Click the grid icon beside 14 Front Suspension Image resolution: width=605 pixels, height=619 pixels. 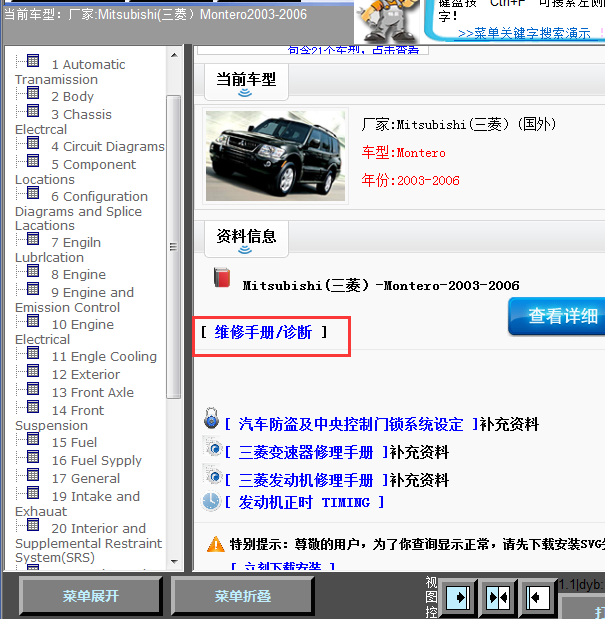click(x=33, y=407)
